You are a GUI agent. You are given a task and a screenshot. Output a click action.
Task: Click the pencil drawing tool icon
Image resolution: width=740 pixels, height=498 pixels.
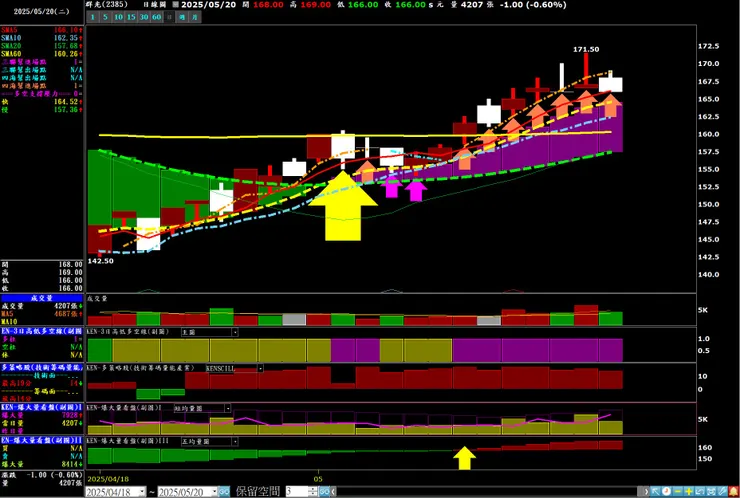pyautogui.click(x=722, y=491)
